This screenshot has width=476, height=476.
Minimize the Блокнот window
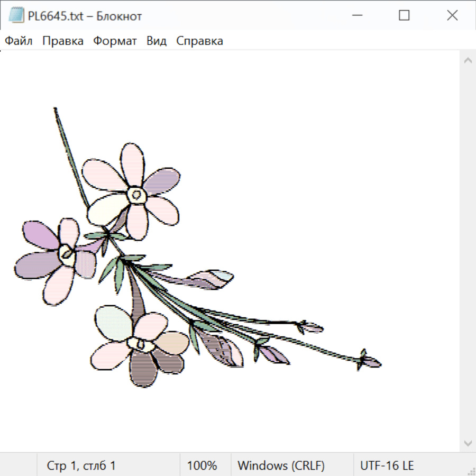point(356,16)
